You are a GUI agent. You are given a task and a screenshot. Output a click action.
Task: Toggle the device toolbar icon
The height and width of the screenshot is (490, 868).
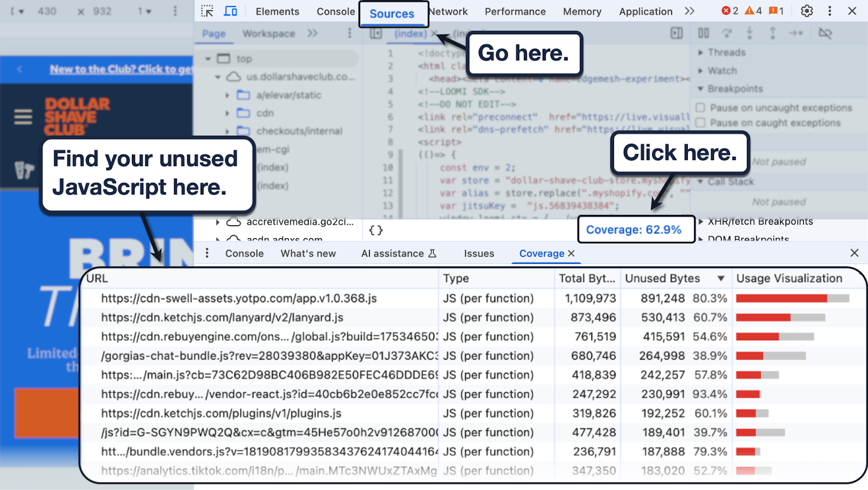(231, 11)
